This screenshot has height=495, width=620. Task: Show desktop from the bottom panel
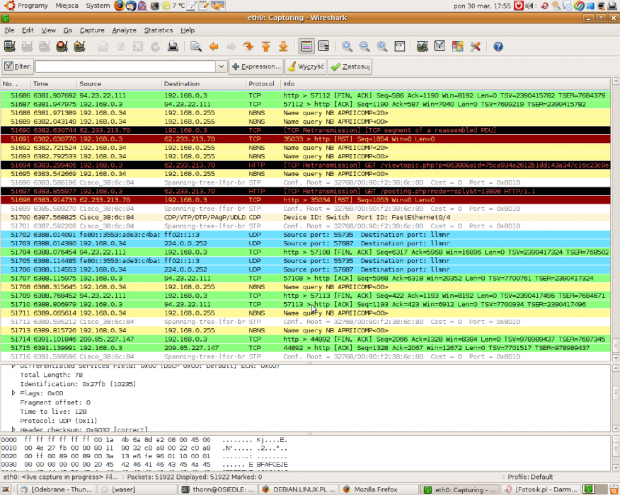(x=6, y=489)
